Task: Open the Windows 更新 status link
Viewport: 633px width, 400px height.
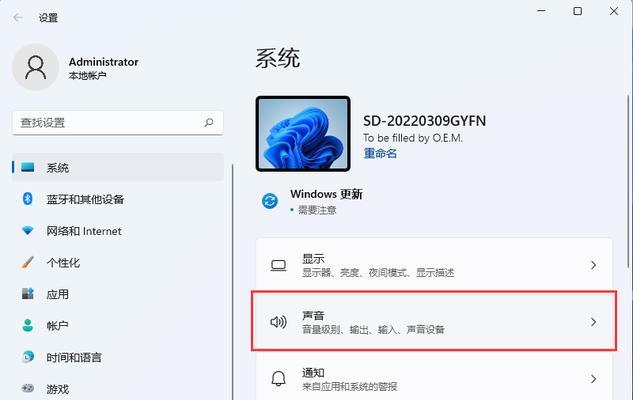Action: click(x=326, y=194)
